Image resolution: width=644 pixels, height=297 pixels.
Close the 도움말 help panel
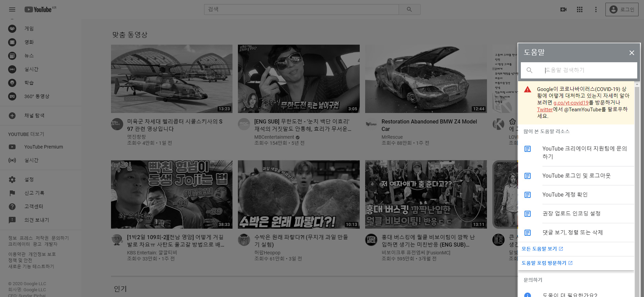631,53
